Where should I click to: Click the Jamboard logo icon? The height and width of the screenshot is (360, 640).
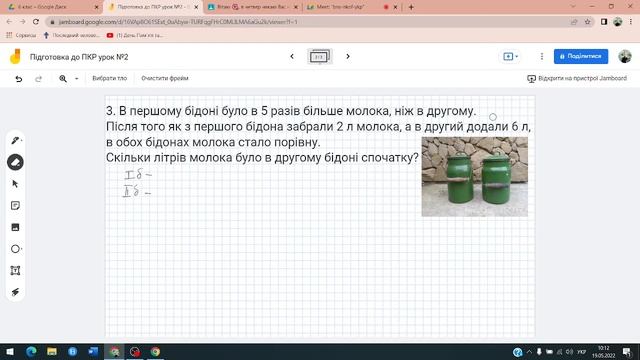(15, 56)
